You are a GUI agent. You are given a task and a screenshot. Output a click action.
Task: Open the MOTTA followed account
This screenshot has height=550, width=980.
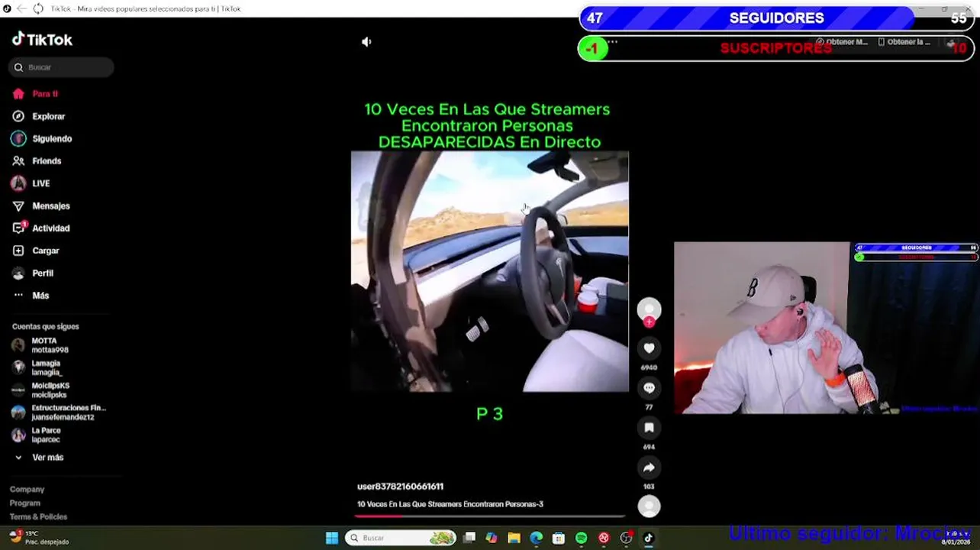(x=50, y=345)
